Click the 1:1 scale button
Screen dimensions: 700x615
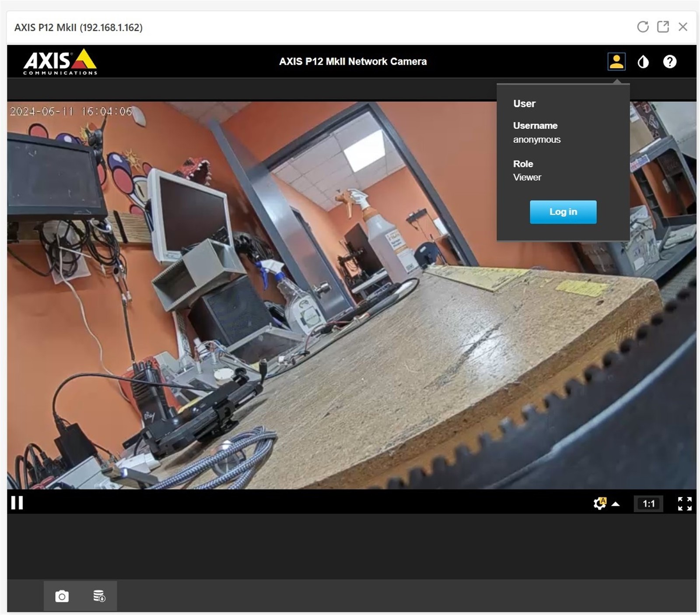(x=648, y=504)
